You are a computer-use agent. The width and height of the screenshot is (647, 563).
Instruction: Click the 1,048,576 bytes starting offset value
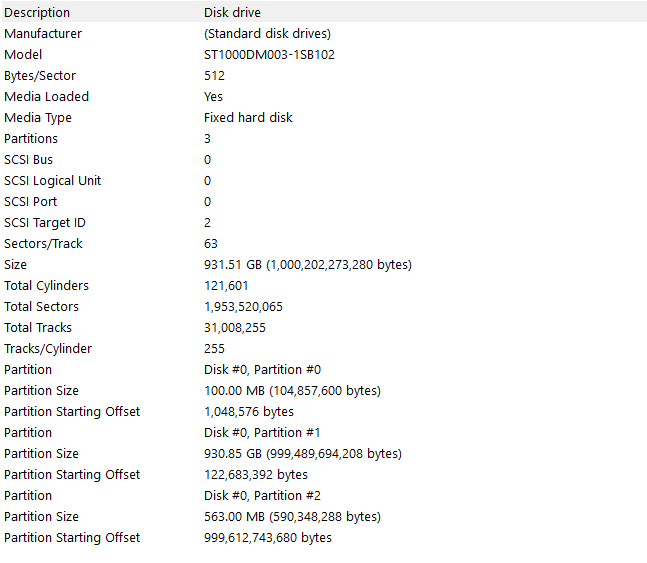(248, 411)
